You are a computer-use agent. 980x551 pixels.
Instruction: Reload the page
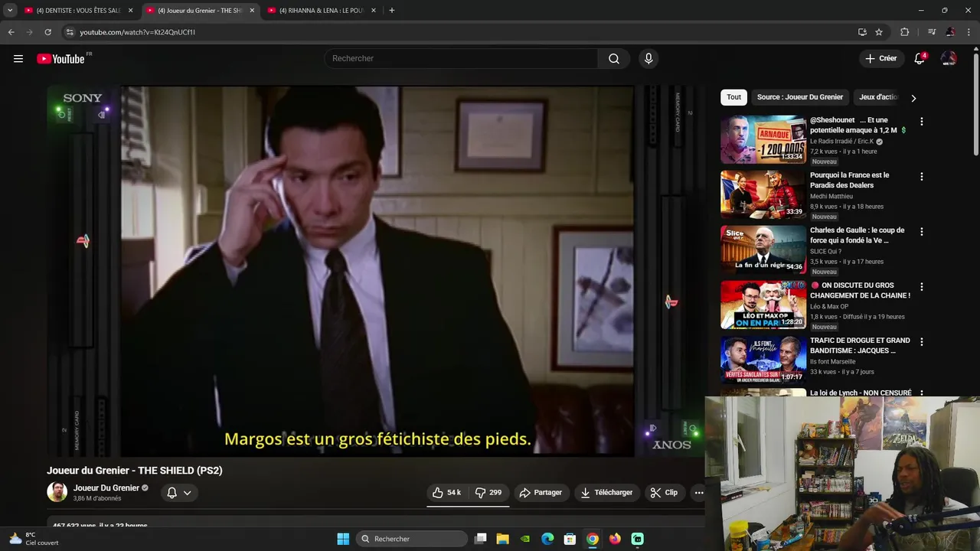tap(47, 32)
